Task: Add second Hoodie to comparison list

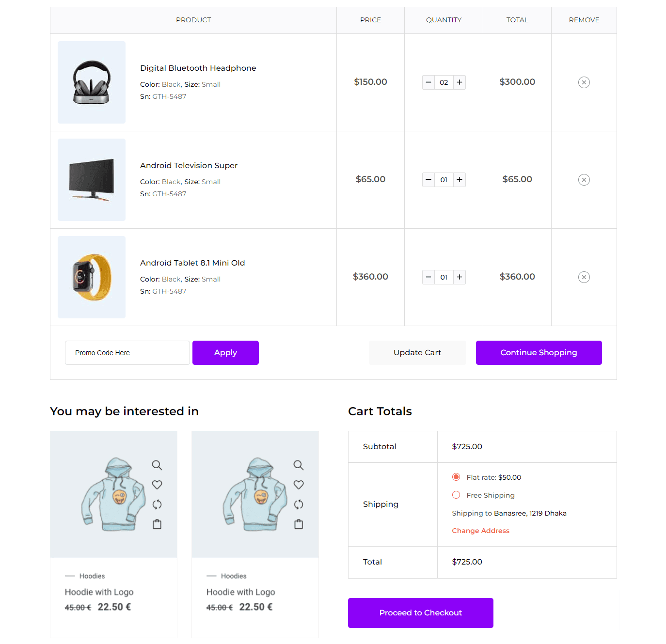Action: [x=298, y=504]
